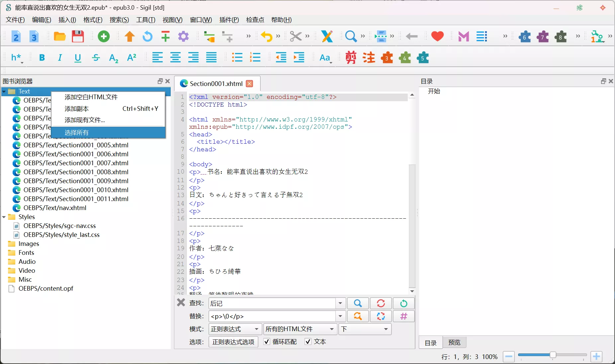Click the magnifier Find icon in top toolbar
615x364 pixels.
click(351, 36)
